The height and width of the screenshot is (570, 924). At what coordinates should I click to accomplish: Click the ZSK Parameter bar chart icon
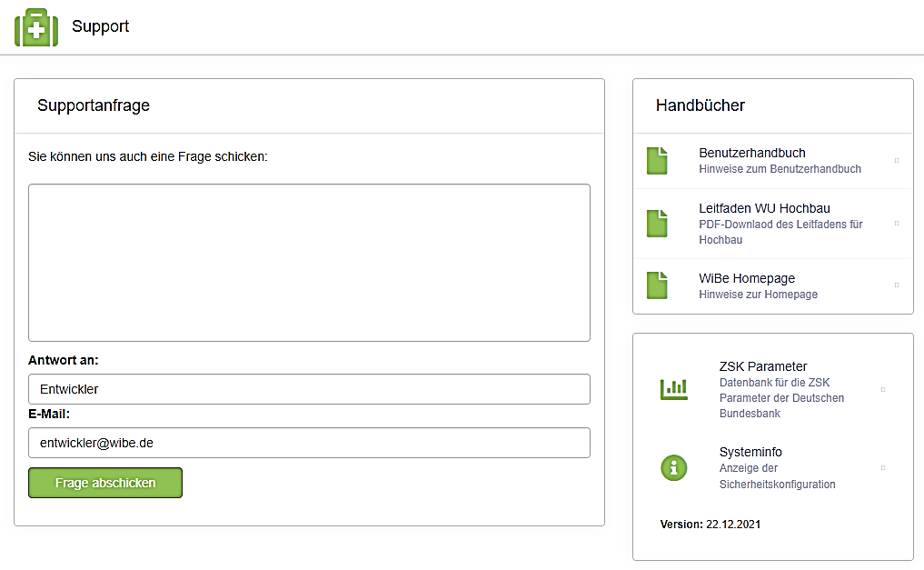pos(673,389)
